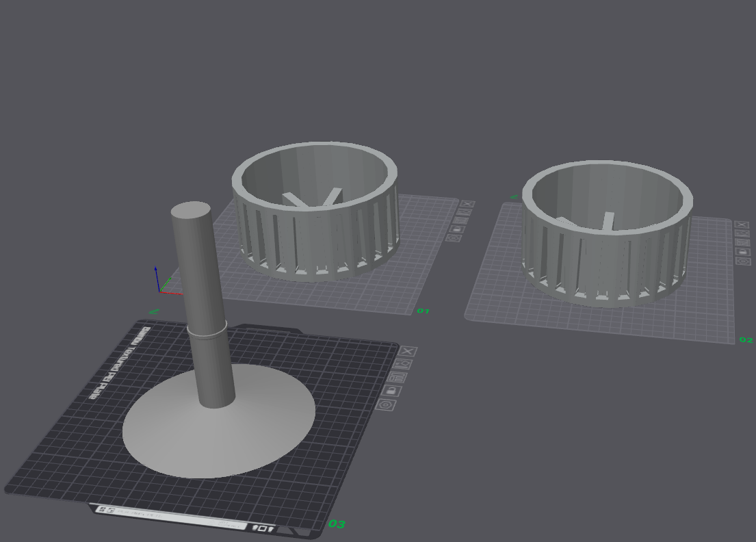The height and width of the screenshot is (542, 756).
Task: Edit plate 02 name with green pencil
Action: 514,196
